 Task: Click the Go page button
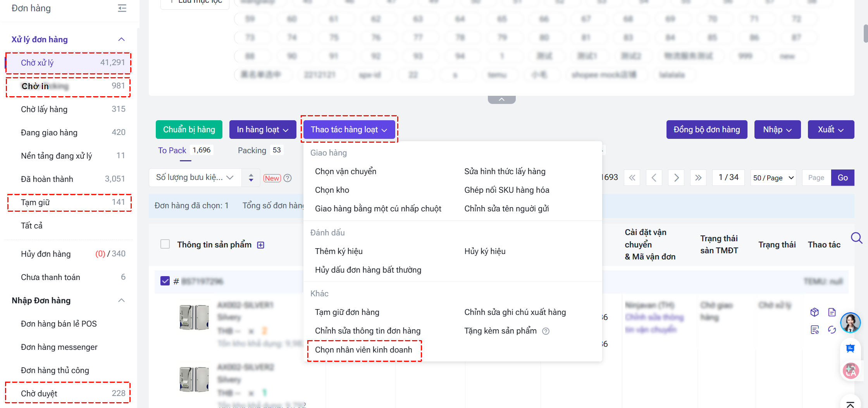pos(843,178)
